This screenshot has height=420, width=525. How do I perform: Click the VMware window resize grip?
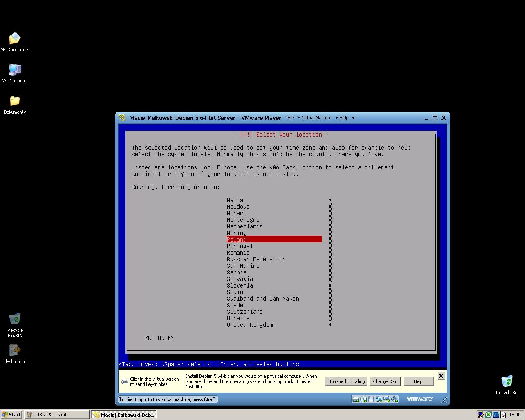click(444, 399)
